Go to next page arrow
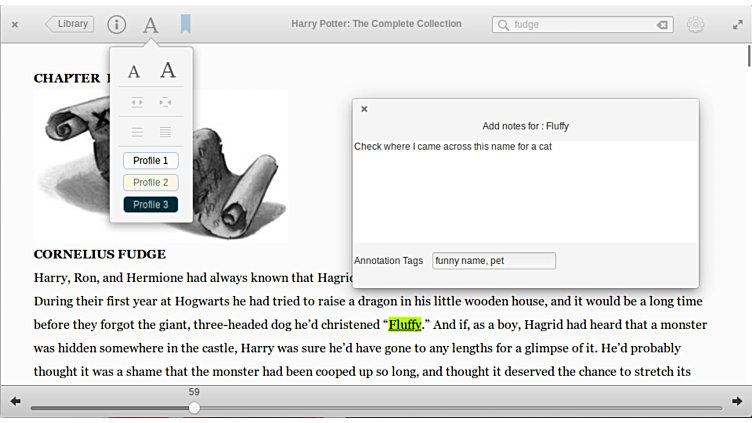This screenshot has width=752, height=423. point(737,401)
